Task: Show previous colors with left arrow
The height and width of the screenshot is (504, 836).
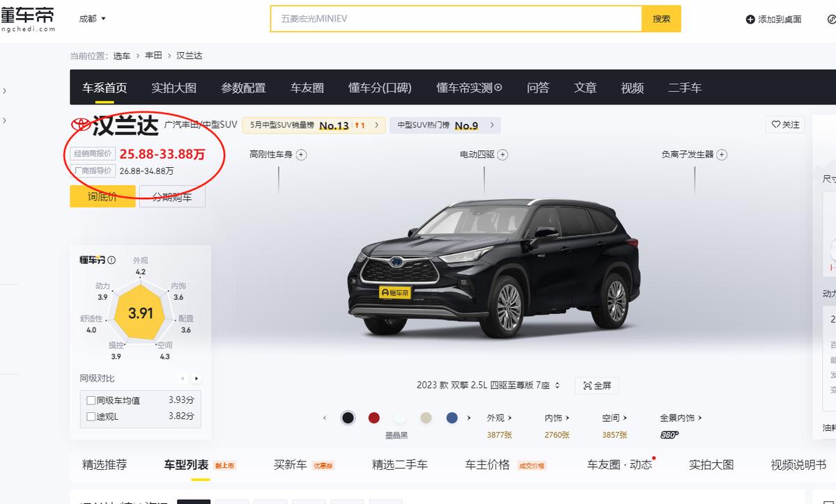Action: point(325,418)
